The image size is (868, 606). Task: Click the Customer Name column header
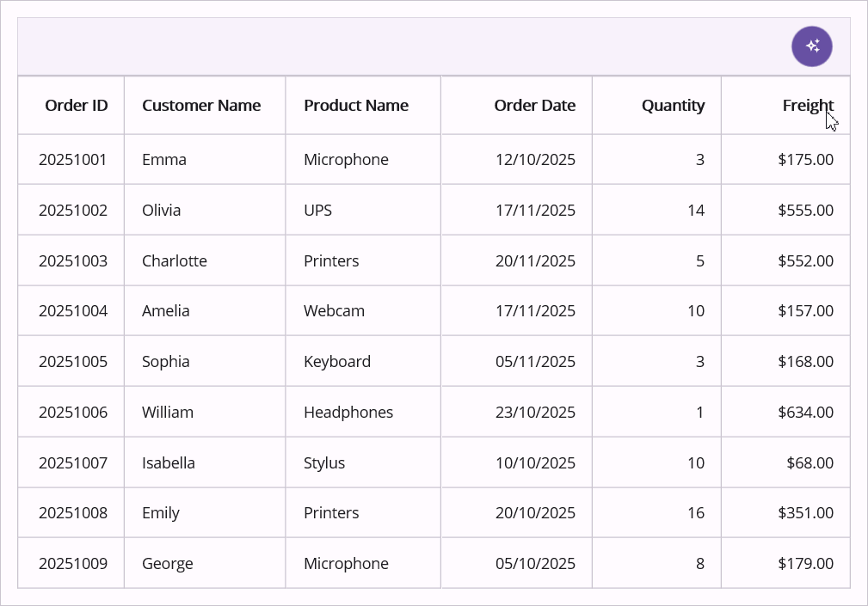click(201, 106)
